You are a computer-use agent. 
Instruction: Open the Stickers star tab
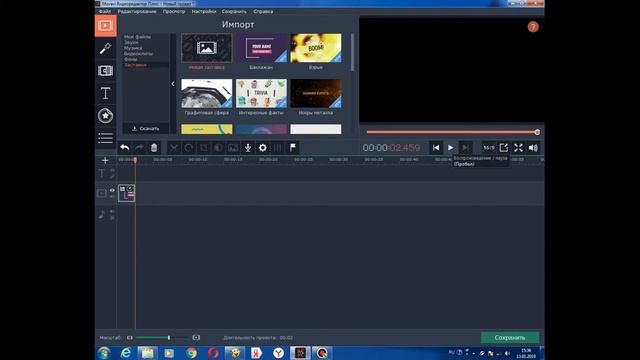(105, 116)
